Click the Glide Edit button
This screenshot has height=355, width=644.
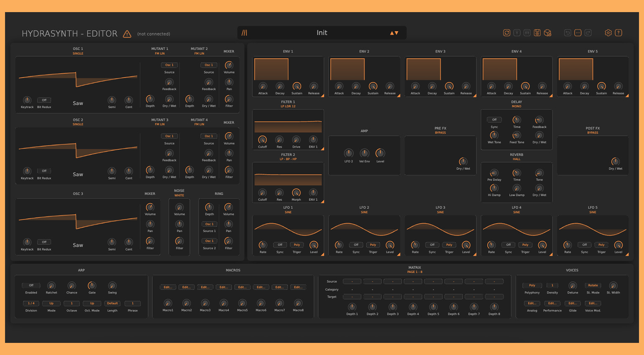click(572, 303)
